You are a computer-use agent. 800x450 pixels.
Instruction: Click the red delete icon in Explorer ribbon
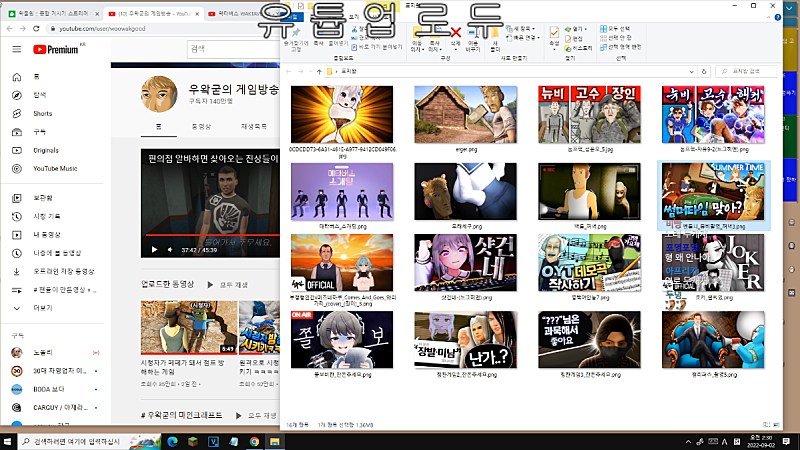(x=456, y=32)
